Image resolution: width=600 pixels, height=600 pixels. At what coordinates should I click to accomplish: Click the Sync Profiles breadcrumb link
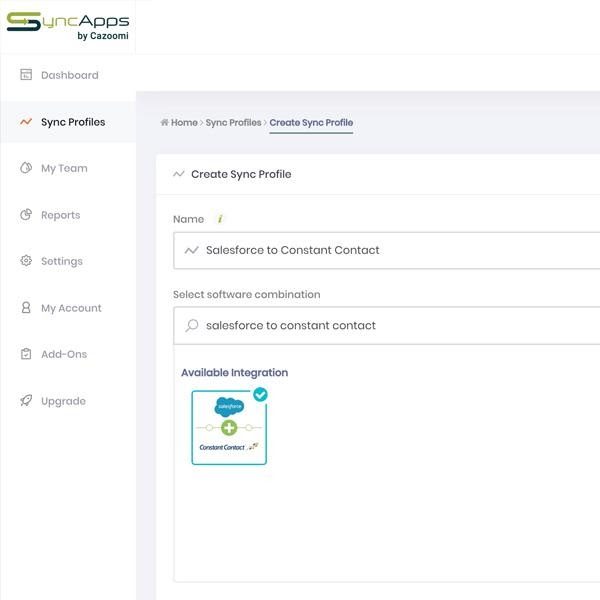(233, 122)
